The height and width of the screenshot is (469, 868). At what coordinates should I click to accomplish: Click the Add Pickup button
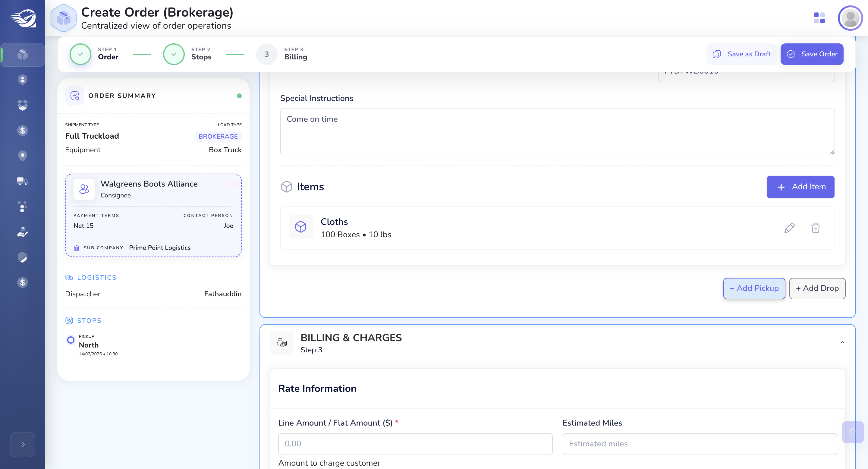click(x=754, y=288)
